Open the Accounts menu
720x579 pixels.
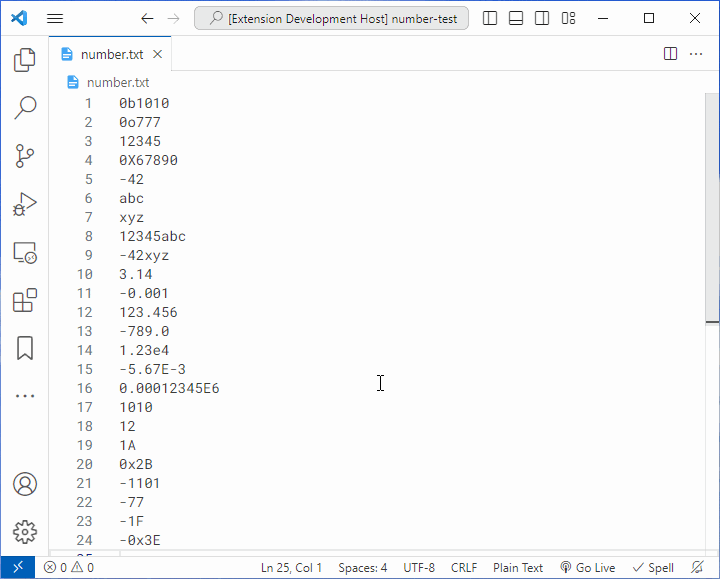(x=25, y=484)
